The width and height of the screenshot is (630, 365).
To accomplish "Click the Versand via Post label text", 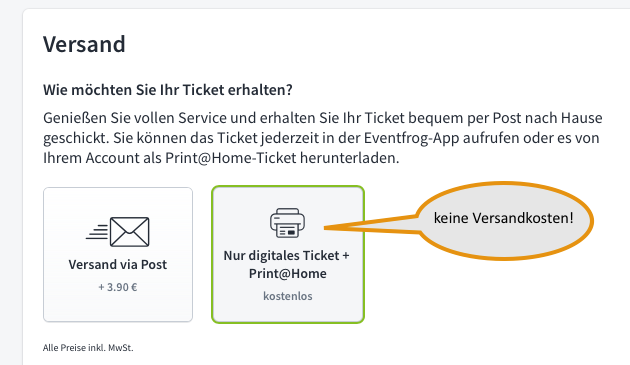I will pyautogui.click(x=118, y=265).
